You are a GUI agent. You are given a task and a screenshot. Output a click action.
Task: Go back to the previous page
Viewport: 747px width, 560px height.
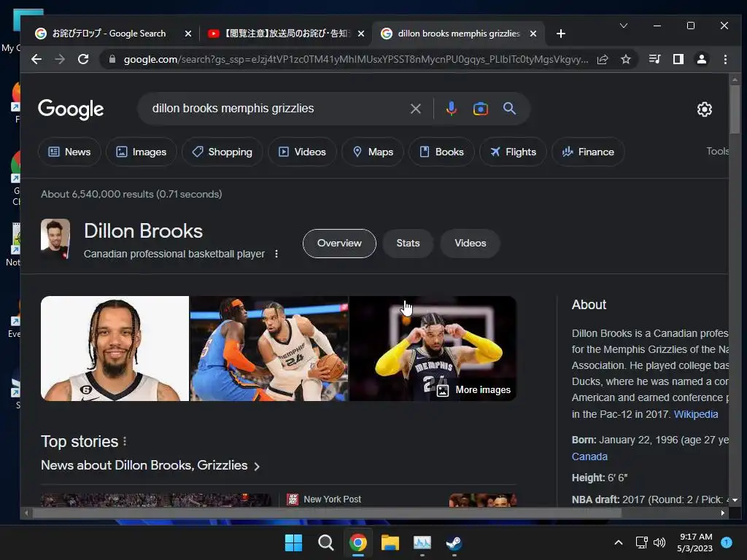[x=36, y=59]
